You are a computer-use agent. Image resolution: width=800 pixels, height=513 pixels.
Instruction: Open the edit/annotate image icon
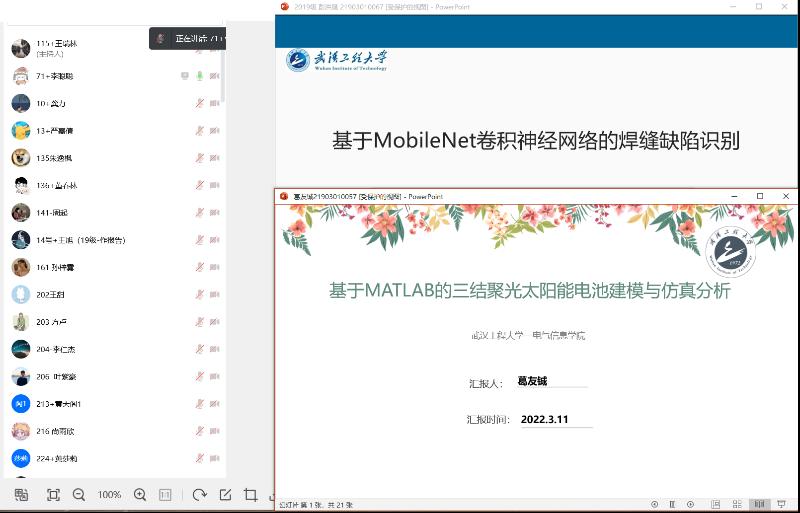225,495
